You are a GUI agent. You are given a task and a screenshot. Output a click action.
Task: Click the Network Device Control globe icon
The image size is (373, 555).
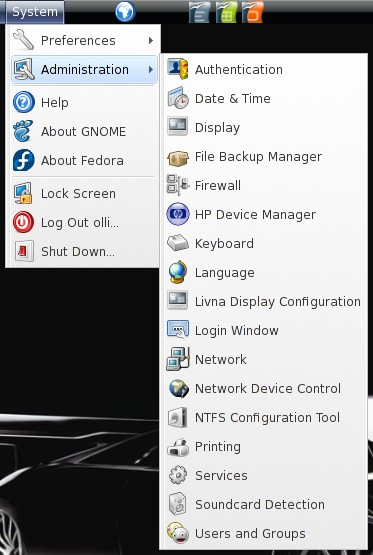pos(178,388)
